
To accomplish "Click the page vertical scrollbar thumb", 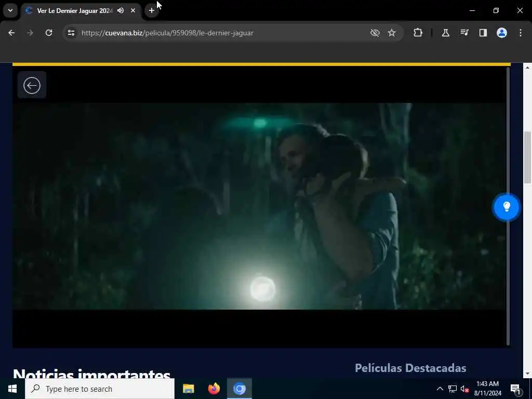I will click(527, 157).
